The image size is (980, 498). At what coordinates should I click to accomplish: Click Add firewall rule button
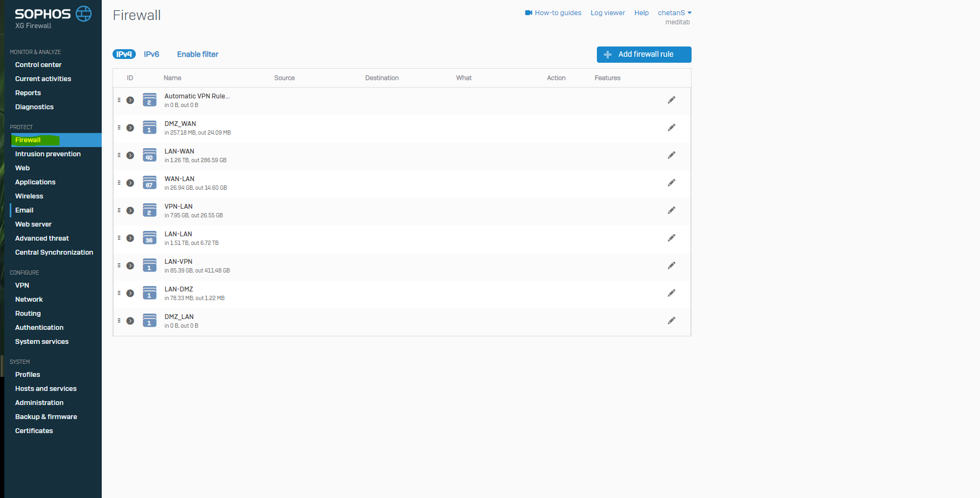[644, 55]
